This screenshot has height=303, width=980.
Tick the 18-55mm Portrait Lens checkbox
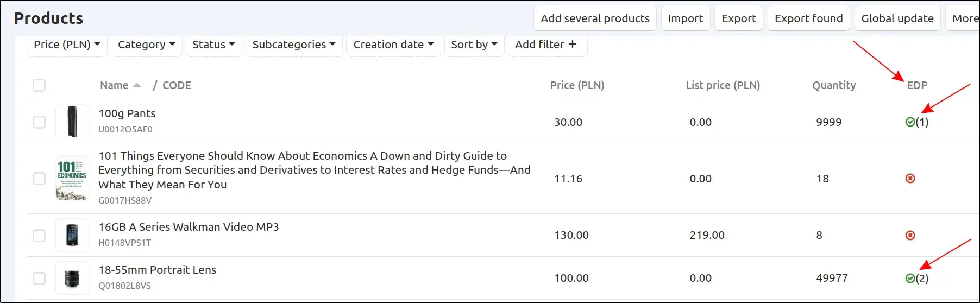point(39,278)
